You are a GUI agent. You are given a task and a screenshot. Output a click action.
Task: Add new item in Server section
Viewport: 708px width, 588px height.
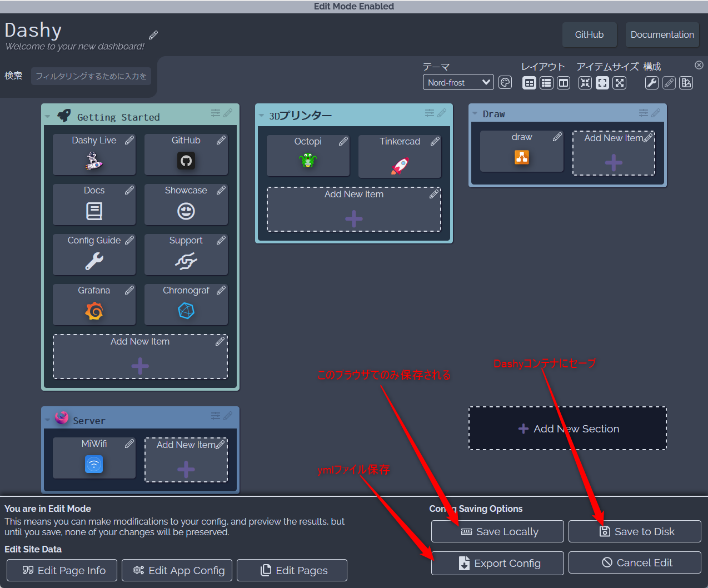[186, 460]
